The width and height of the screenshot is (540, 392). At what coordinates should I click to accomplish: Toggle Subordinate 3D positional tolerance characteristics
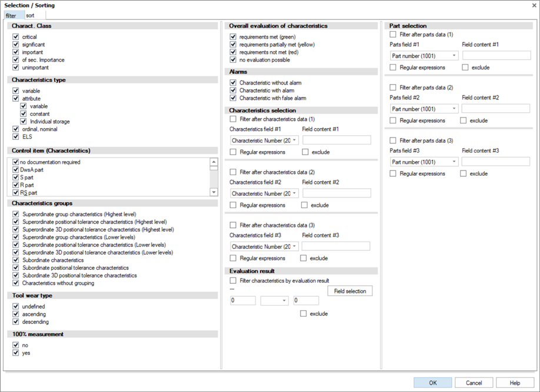click(15, 275)
